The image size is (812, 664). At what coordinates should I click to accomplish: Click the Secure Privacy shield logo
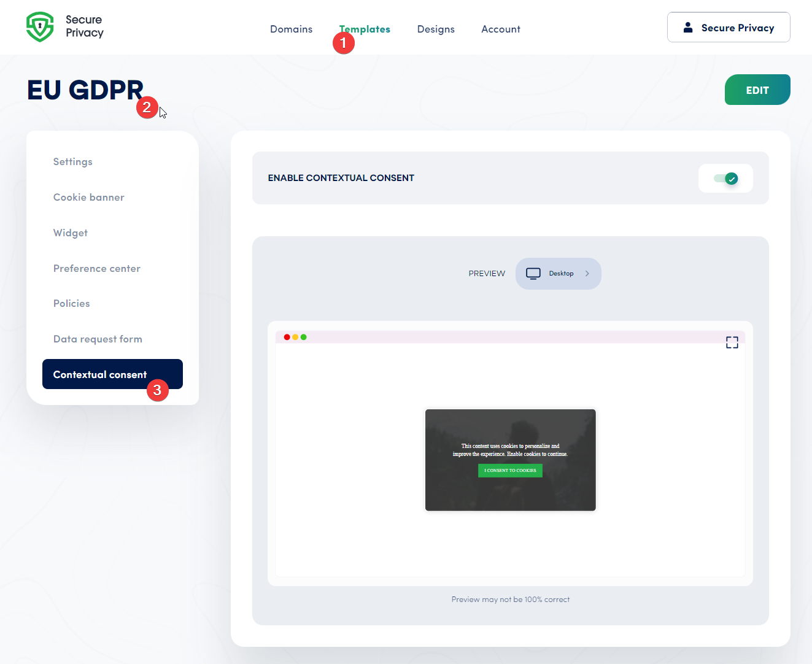(40, 26)
